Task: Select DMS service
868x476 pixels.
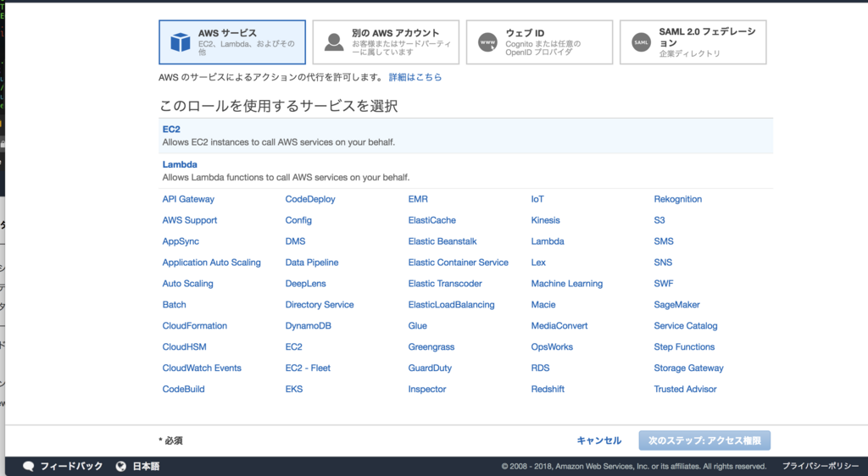Action: pos(295,241)
